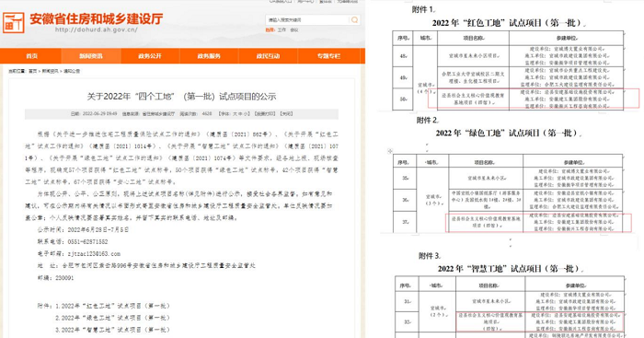Viewport: 644px width, 338px height.
Task: Click the print page button
Action: (x=265, y=114)
